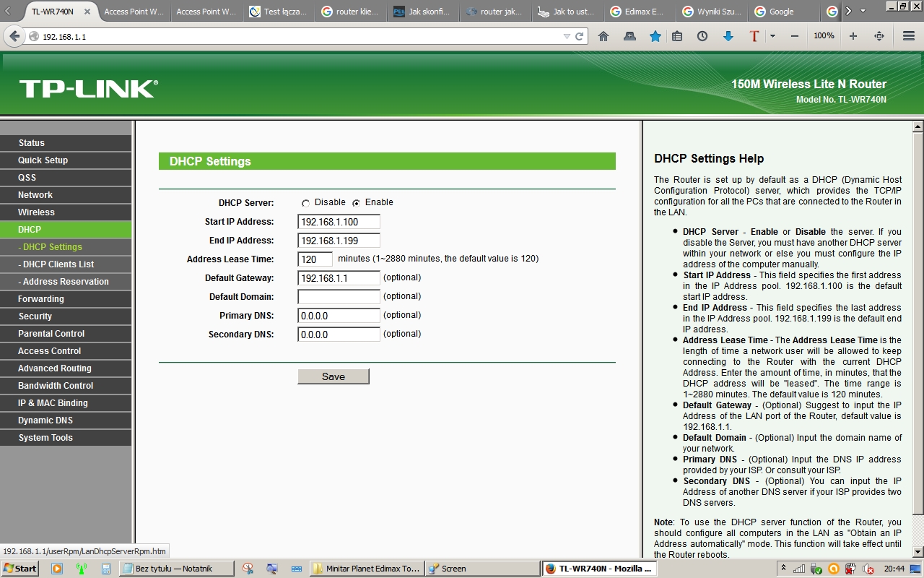The image size is (924, 578).
Task: Open the dropdown arrow beside the red T icon
Action: (x=772, y=36)
